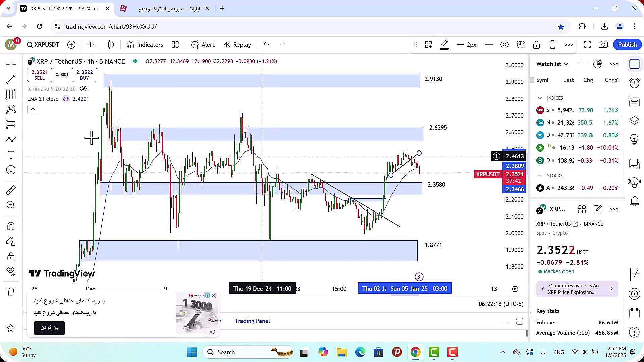Screen dimensions: 644x362
Task: Open XRP Price Explosion news item
Action: click(577, 289)
